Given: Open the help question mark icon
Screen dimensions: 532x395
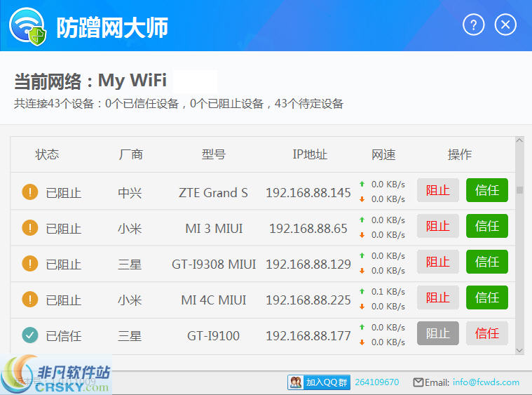Looking at the screenshot, I should [x=473, y=25].
